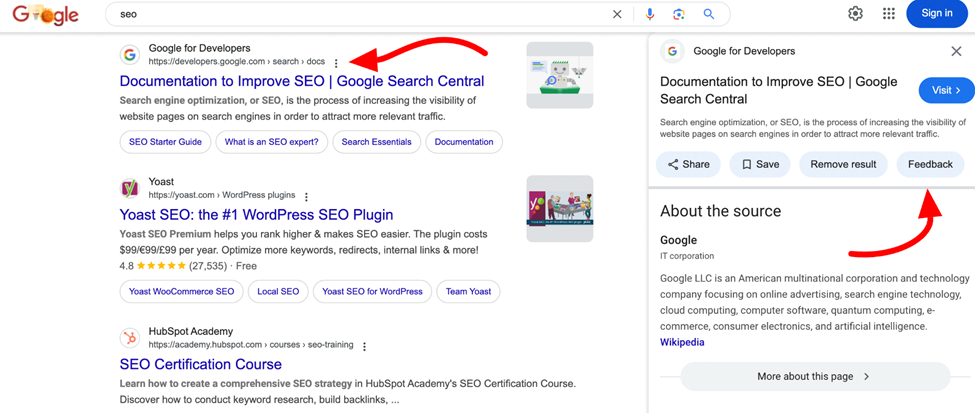975x413 pixels.
Task: Open 'Documentation to Improve SEO' result title
Action: (302, 81)
